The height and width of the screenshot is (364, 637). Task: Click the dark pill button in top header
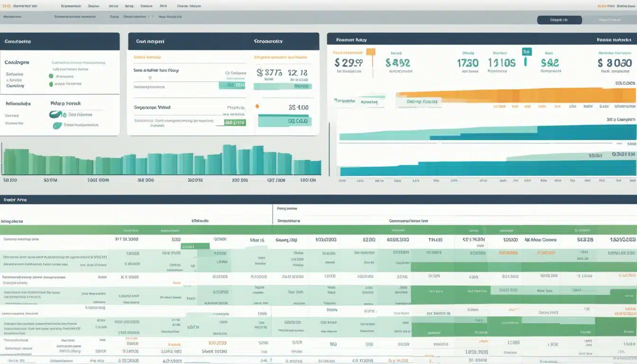[559, 20]
